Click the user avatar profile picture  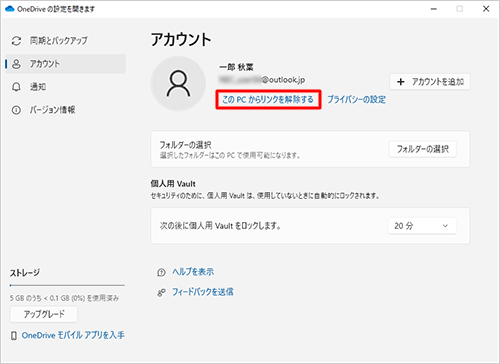(x=178, y=83)
